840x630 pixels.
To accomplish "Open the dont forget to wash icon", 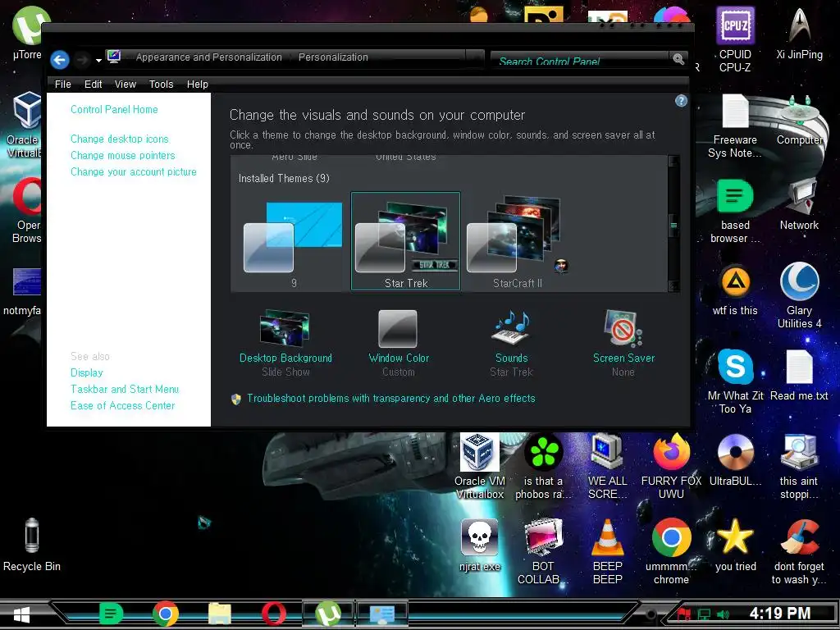I will point(799,552).
